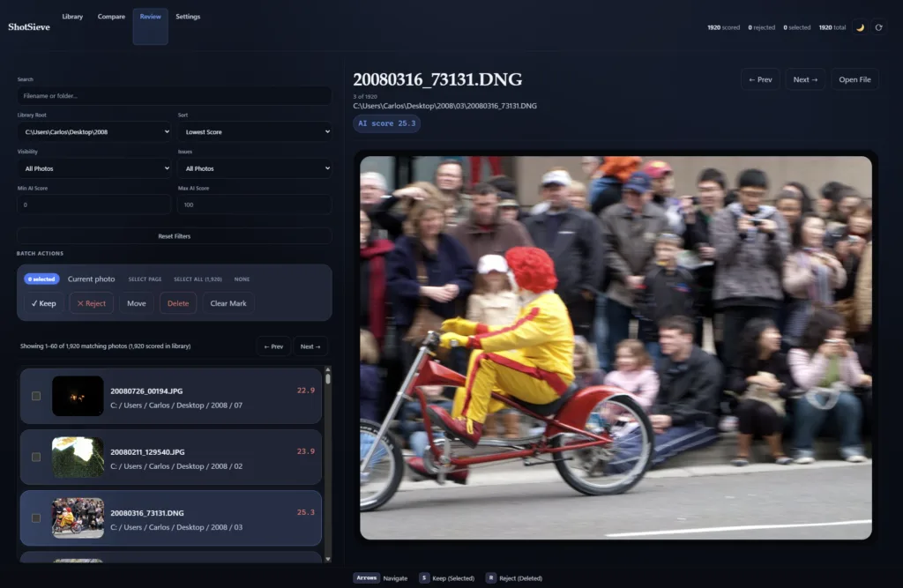Screen dimensions: 903x588
Task: Click the Reject X action
Action: [x=91, y=302]
